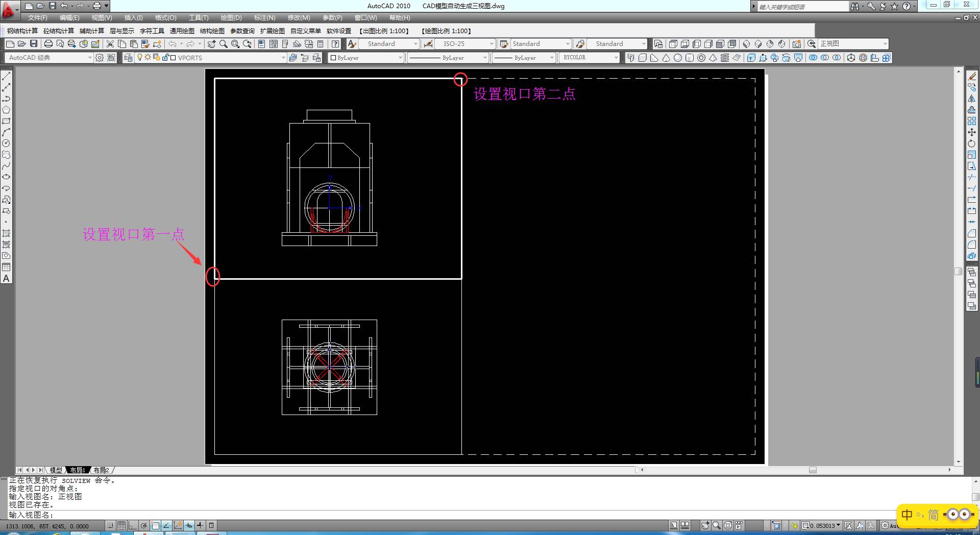Select the Line tool in draw toolbar
Viewport: 980px width, 535px height.
click(x=6, y=76)
